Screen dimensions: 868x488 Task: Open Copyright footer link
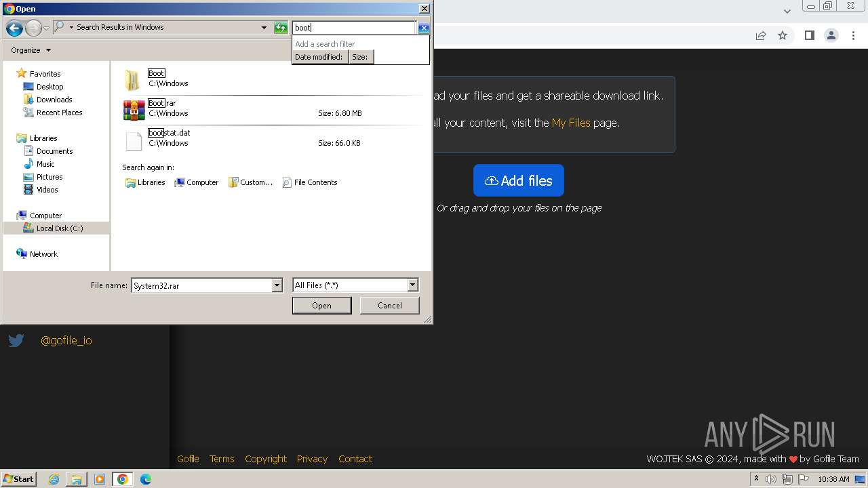(x=266, y=459)
